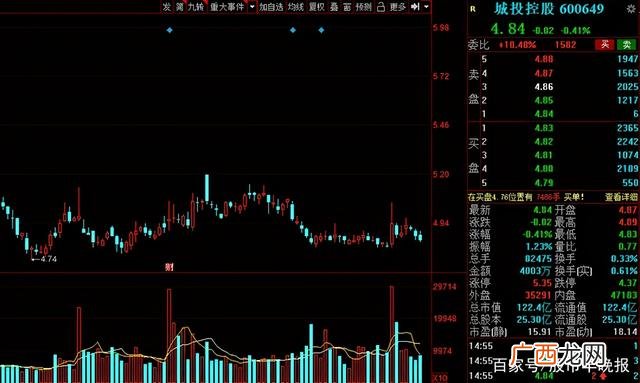The width and height of the screenshot is (640, 383).
Task: Click the 市盈(动) value 18.14
Action: (x=625, y=332)
